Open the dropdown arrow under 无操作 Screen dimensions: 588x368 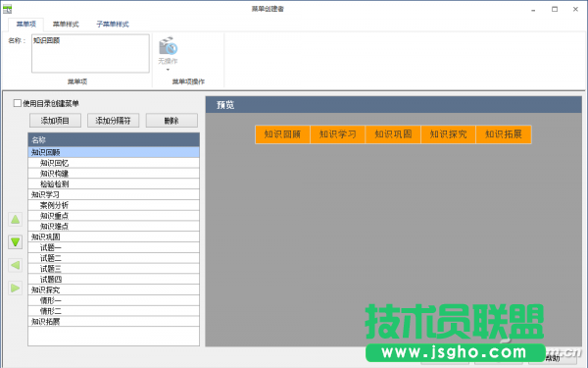point(168,70)
